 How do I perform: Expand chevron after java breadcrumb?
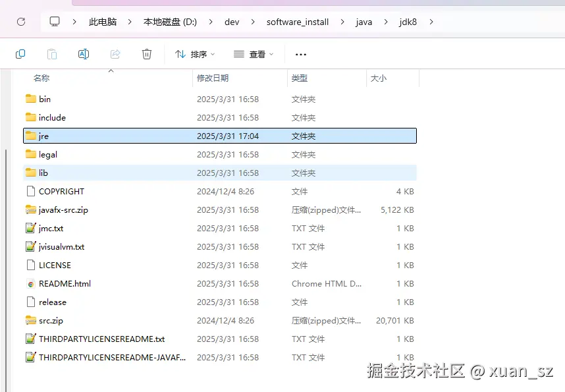tap(386, 22)
